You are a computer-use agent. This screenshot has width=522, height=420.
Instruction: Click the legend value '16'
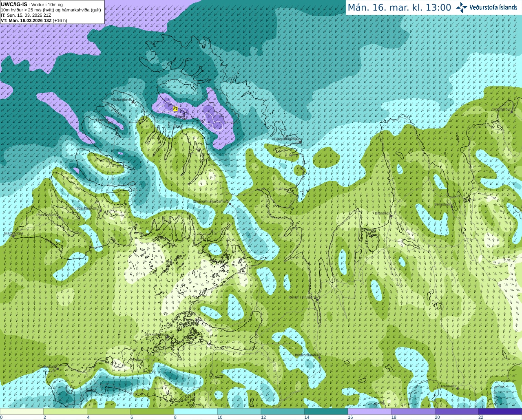click(x=350, y=417)
